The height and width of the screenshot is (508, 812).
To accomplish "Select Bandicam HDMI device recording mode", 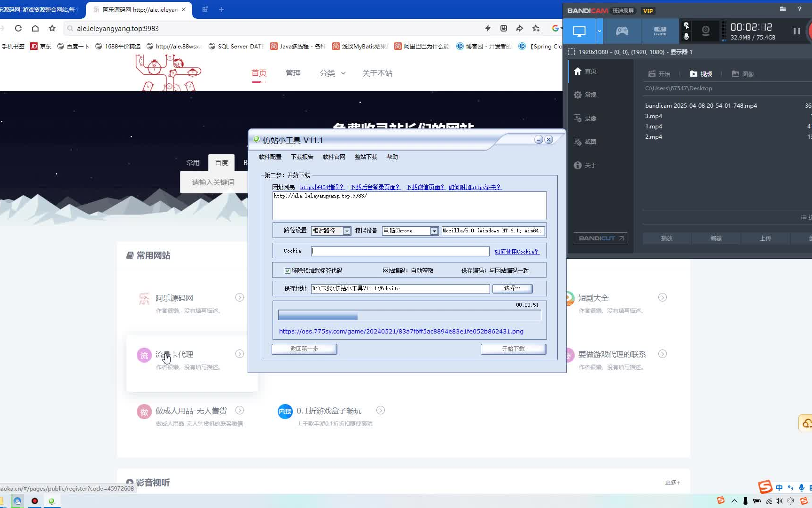I will (x=660, y=32).
